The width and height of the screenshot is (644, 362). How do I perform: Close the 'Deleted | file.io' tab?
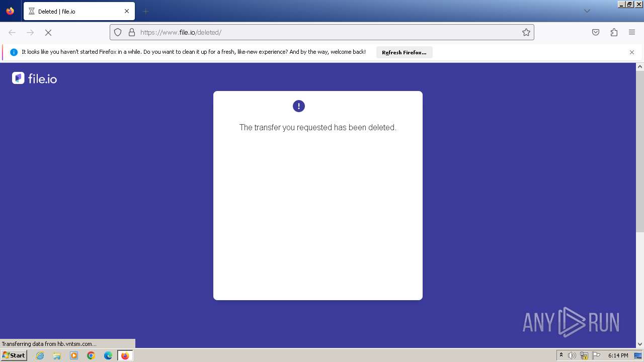127,11
